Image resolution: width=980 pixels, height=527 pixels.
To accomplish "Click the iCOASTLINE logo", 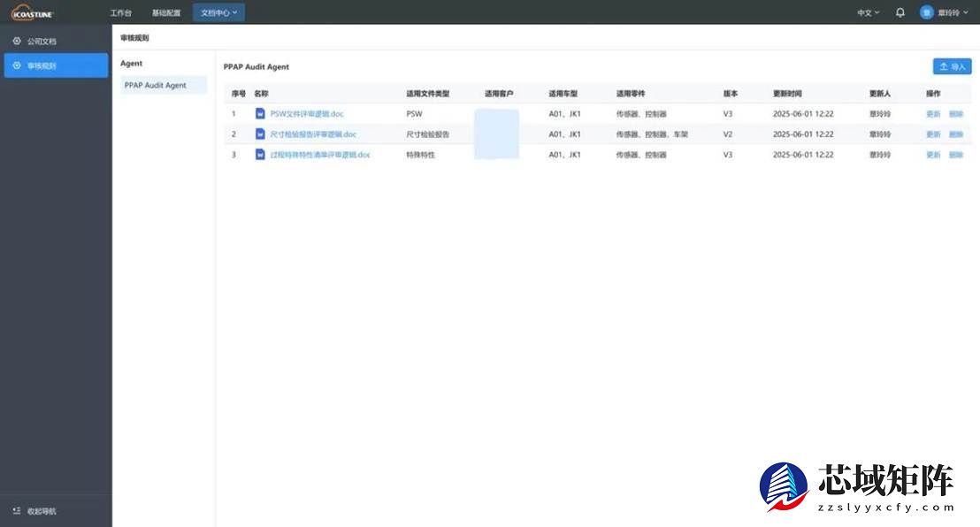I will point(31,11).
